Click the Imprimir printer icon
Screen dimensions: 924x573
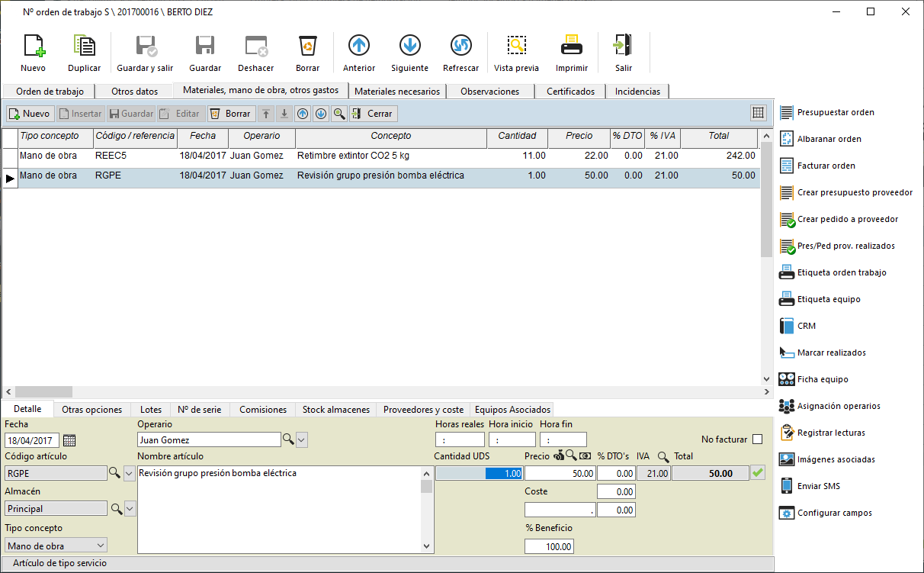(x=572, y=47)
